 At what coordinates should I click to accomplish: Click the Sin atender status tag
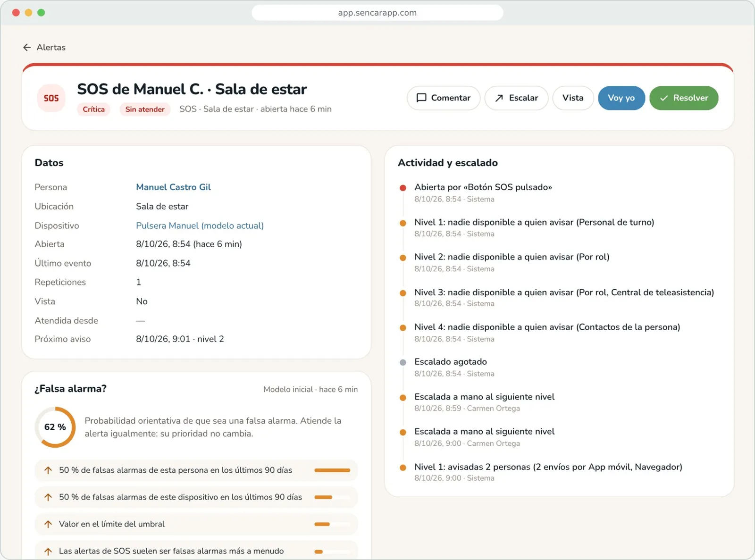point(145,109)
